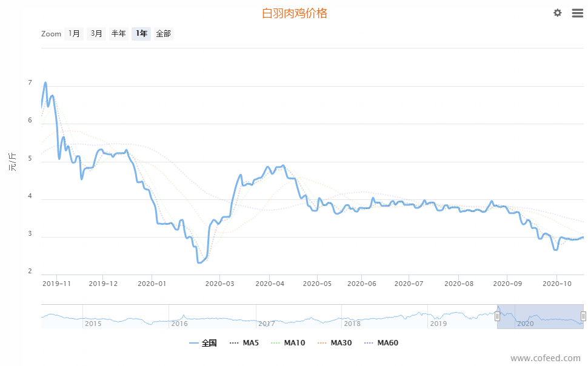The image size is (588, 366).
Task: Open the chart hamburger export menu
Action: 578,13
